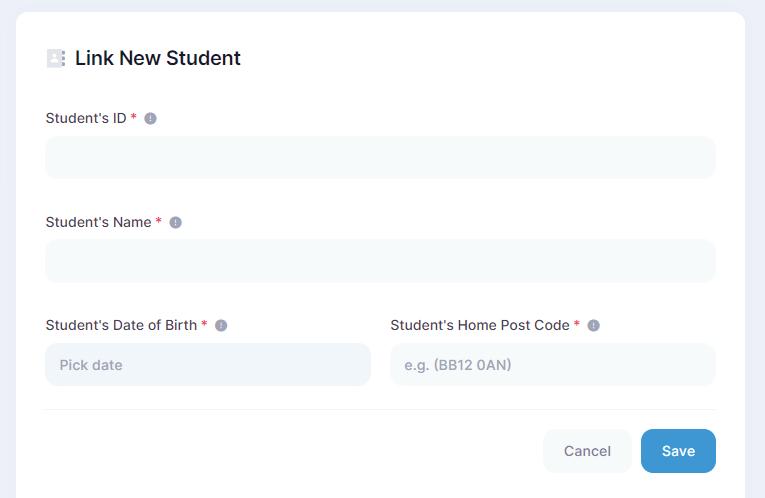Select the Student's Name label
The image size is (765, 498).
coord(98,222)
